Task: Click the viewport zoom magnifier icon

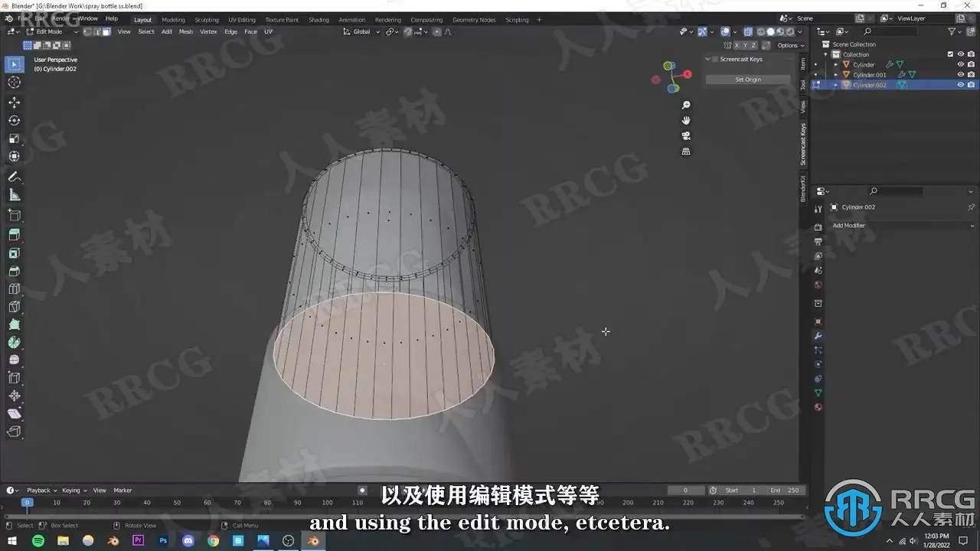Action: (686, 105)
